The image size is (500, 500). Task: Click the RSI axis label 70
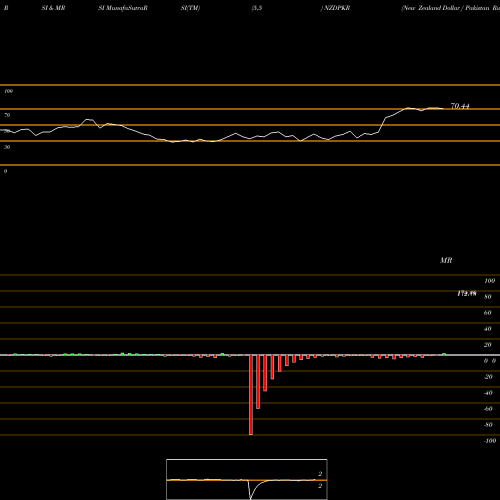click(7, 115)
